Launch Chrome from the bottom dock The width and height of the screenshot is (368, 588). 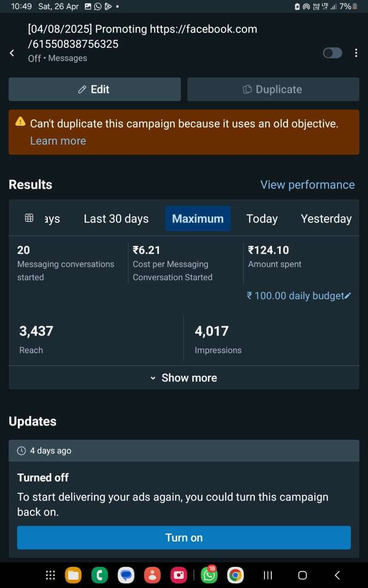(x=236, y=575)
